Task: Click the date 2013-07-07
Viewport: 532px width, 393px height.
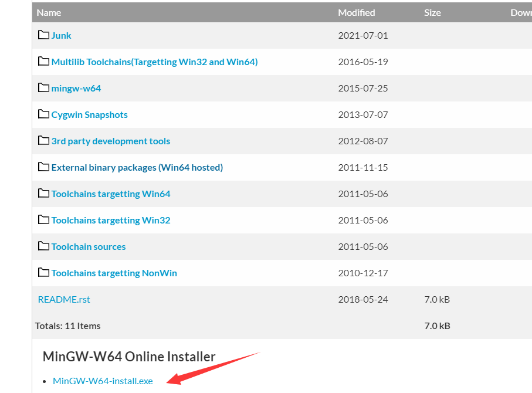Action: coord(363,115)
